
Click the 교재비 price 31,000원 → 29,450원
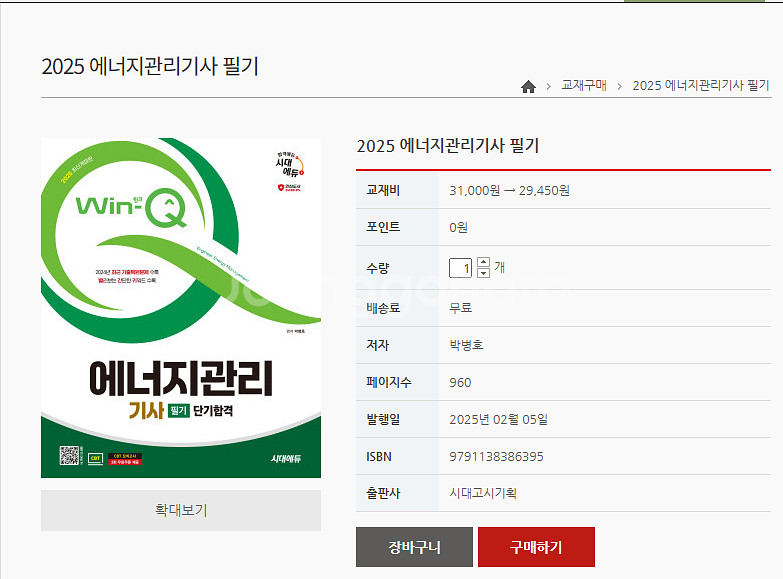(x=509, y=190)
